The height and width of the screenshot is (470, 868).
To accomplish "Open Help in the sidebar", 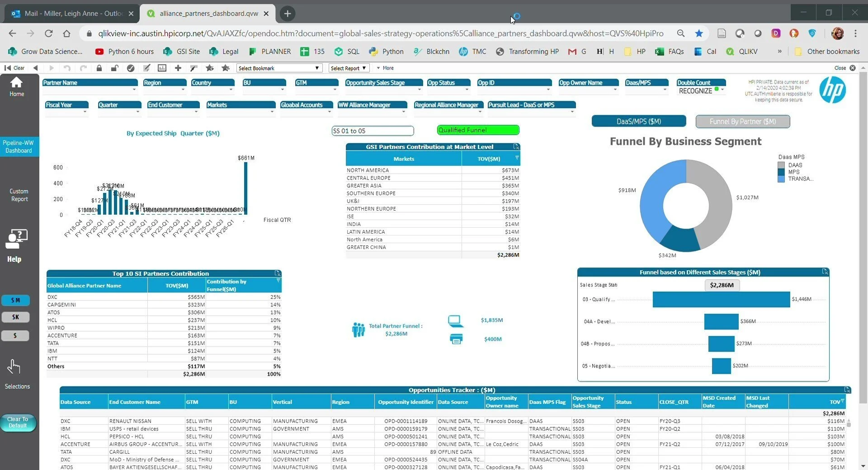I will click(x=16, y=245).
